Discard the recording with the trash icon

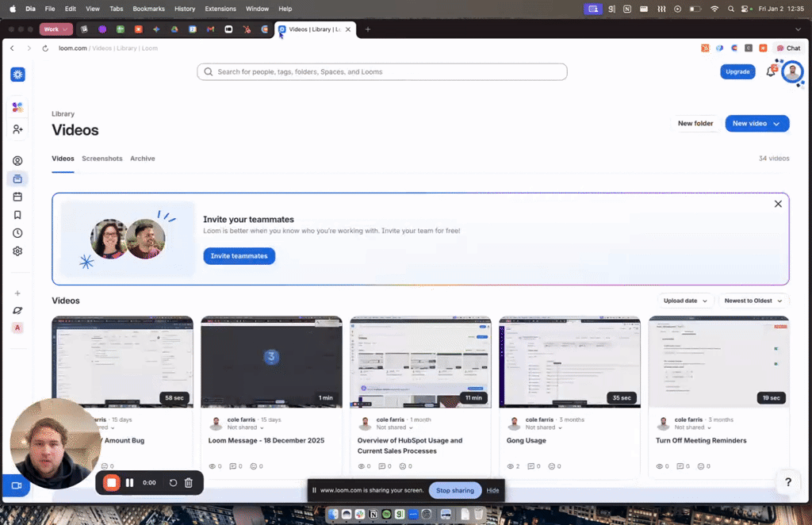click(188, 482)
